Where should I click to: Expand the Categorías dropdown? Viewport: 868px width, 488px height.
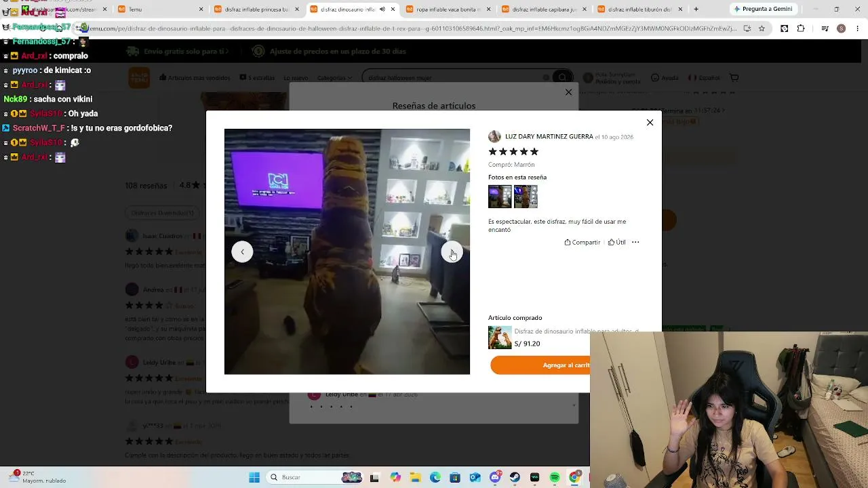(x=334, y=78)
